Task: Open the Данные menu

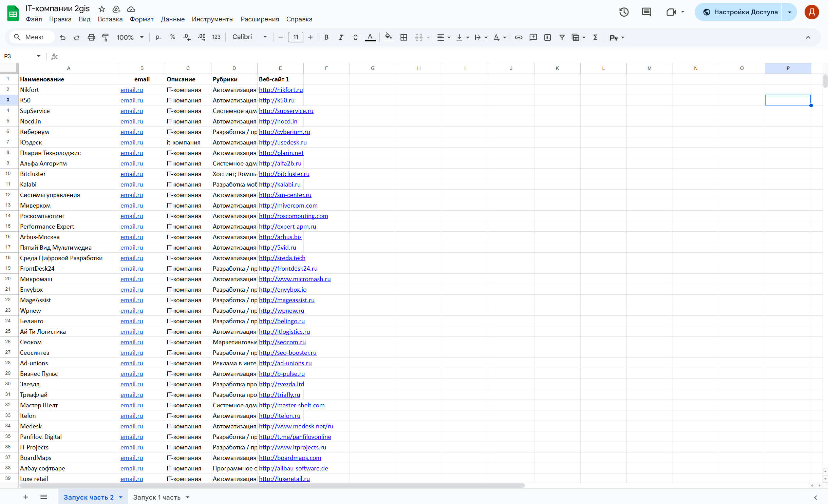Action: (172, 19)
